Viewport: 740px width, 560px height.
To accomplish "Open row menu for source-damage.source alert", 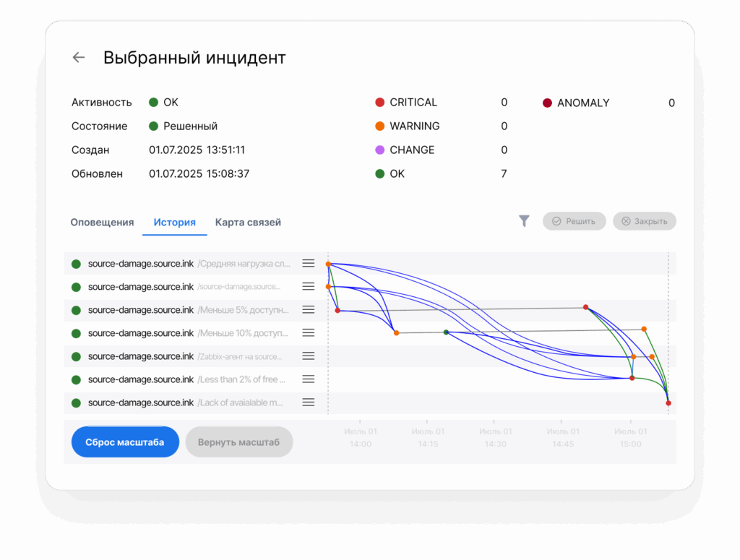I will 309,286.
